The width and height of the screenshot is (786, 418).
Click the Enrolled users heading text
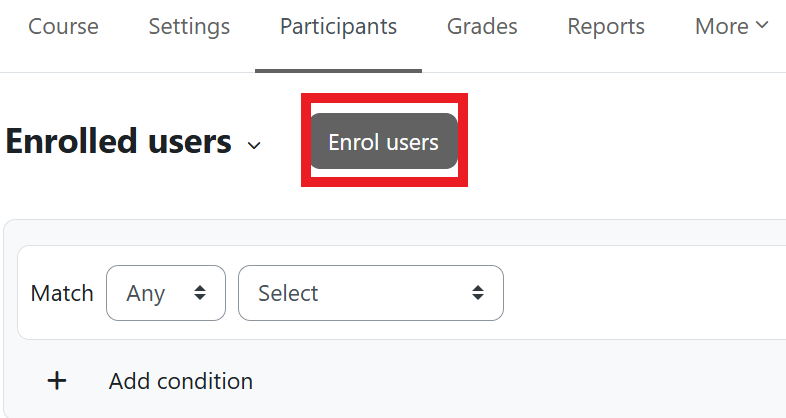click(x=118, y=142)
